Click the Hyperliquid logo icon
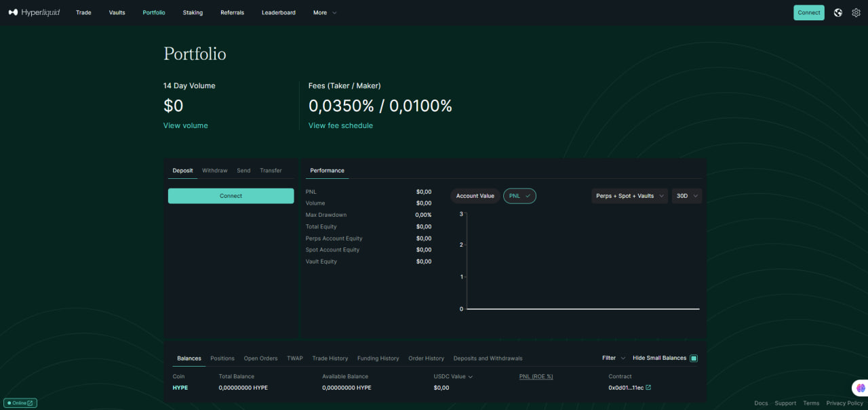 click(13, 12)
